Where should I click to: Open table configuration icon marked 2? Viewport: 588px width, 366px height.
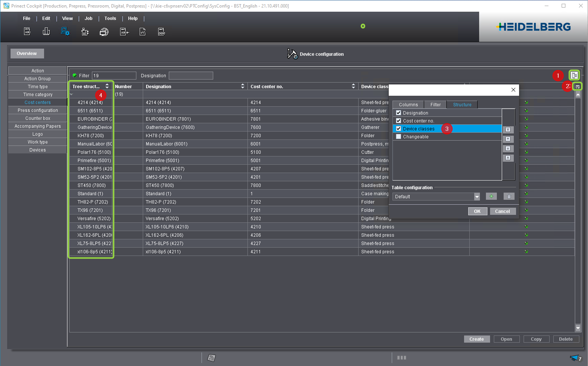[x=577, y=87]
